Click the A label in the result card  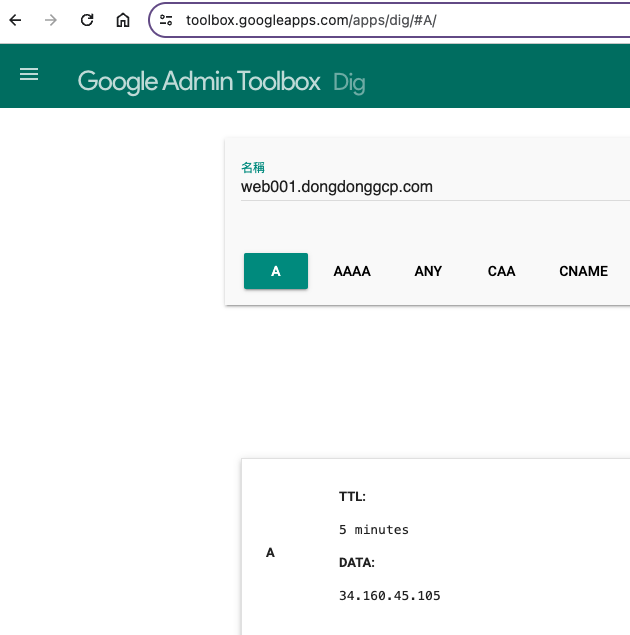(x=270, y=553)
